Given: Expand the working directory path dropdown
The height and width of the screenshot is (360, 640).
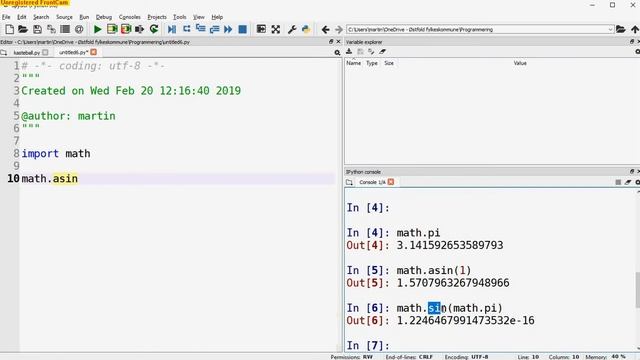Looking at the screenshot, I should 610,29.
